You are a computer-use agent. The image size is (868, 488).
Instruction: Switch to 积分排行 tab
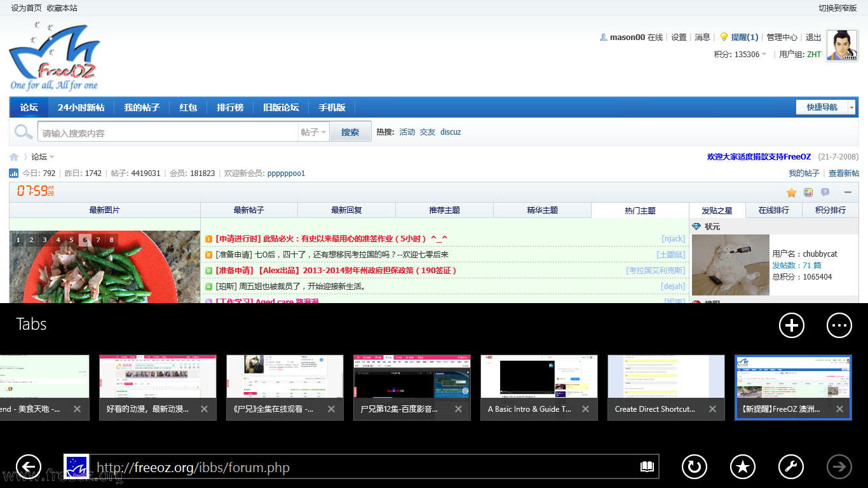[831, 210]
